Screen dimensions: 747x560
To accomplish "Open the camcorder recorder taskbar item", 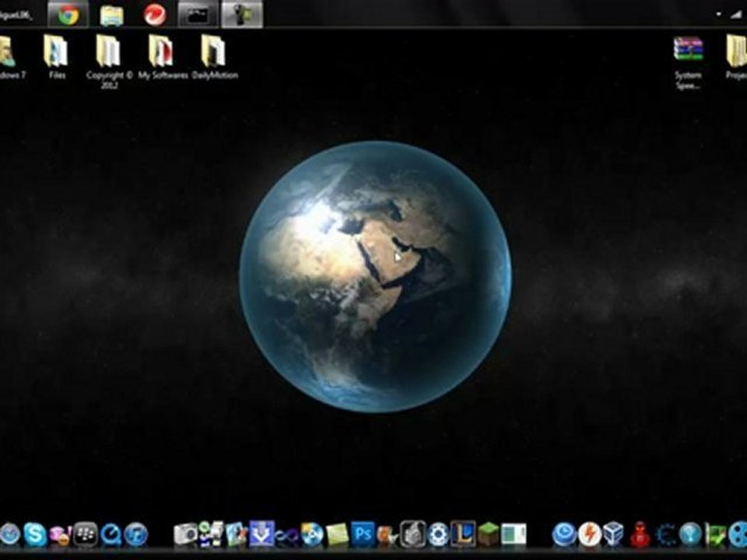I will coord(241,14).
